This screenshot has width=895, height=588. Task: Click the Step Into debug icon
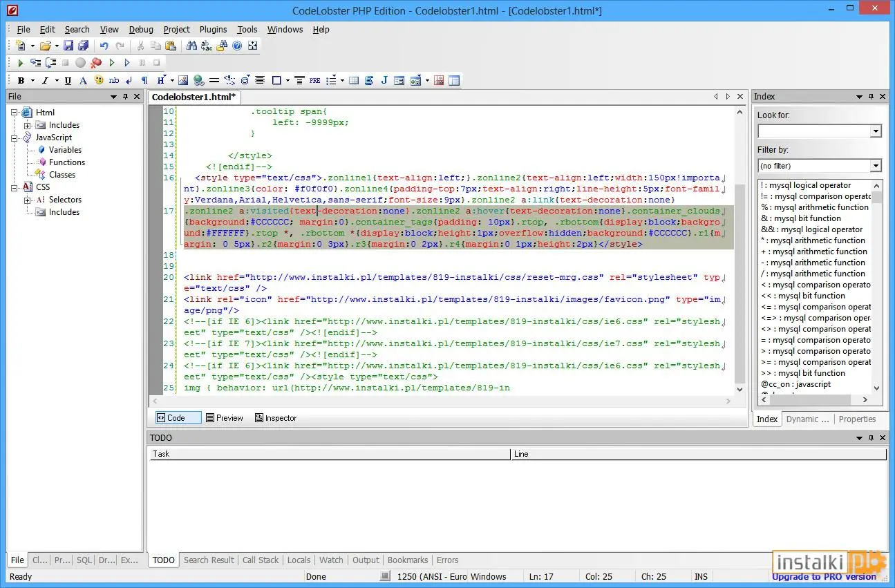click(x=35, y=63)
